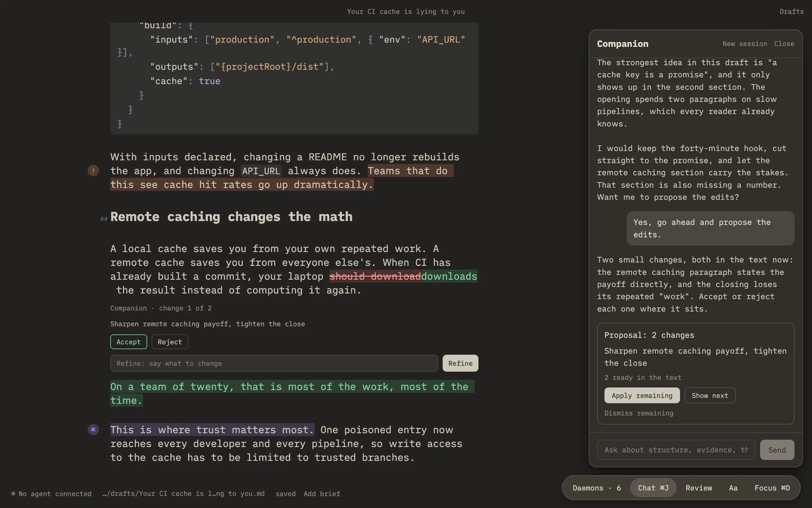
Task: Click the inline API_URL code span
Action: pyautogui.click(x=261, y=171)
